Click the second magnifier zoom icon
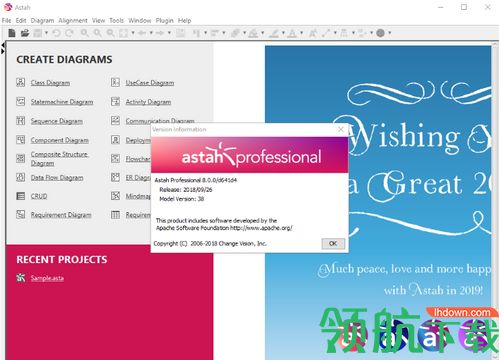This screenshot has height=360, width=499. [97, 33]
